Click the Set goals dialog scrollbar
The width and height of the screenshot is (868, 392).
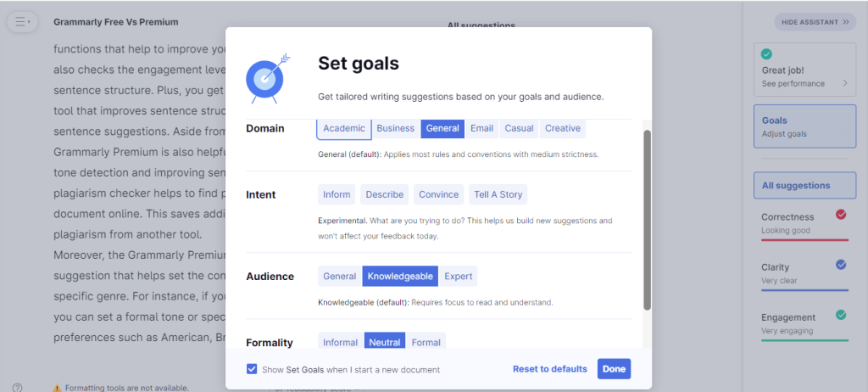coord(647,220)
